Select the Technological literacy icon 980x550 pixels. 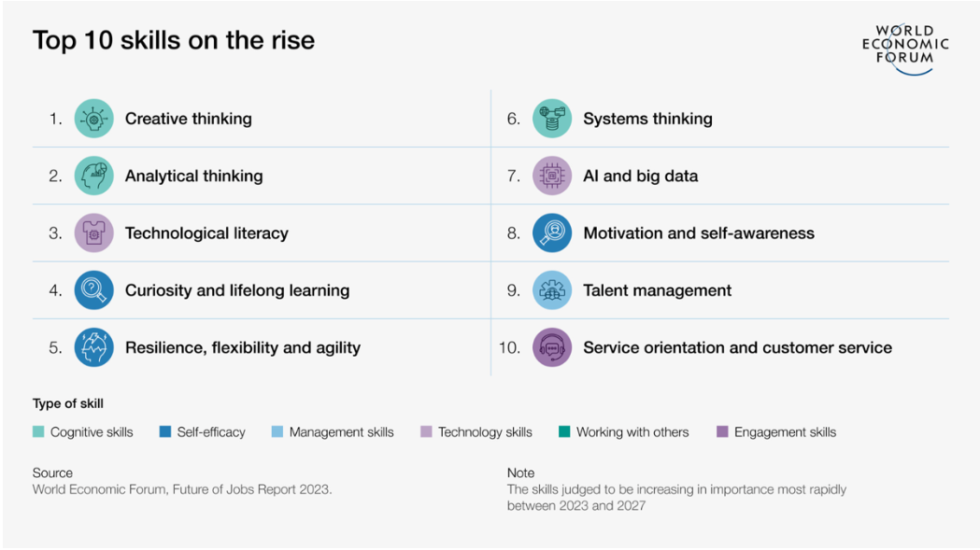93,233
